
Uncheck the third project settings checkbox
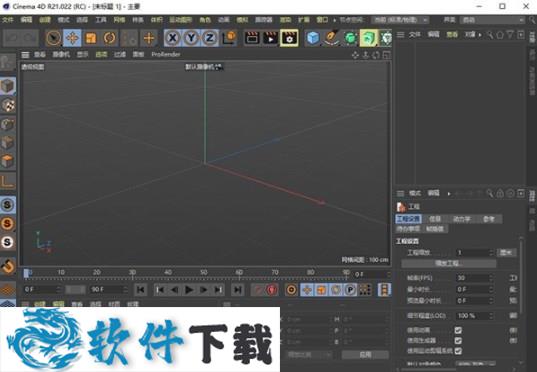(x=458, y=351)
